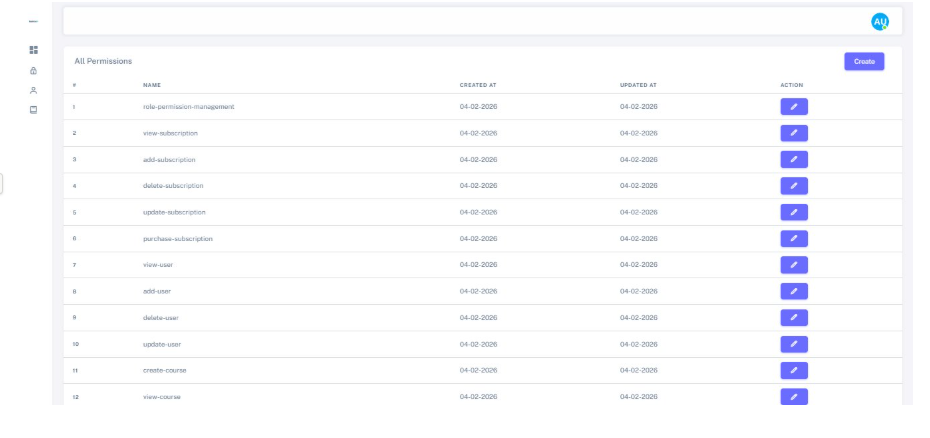Edit the view-user permission

point(794,265)
